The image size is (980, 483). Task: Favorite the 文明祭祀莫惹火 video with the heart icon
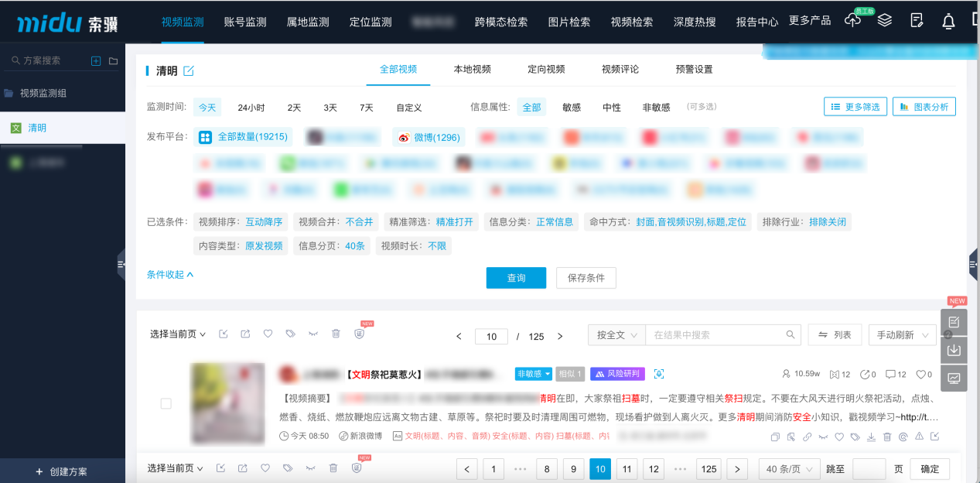click(x=839, y=436)
